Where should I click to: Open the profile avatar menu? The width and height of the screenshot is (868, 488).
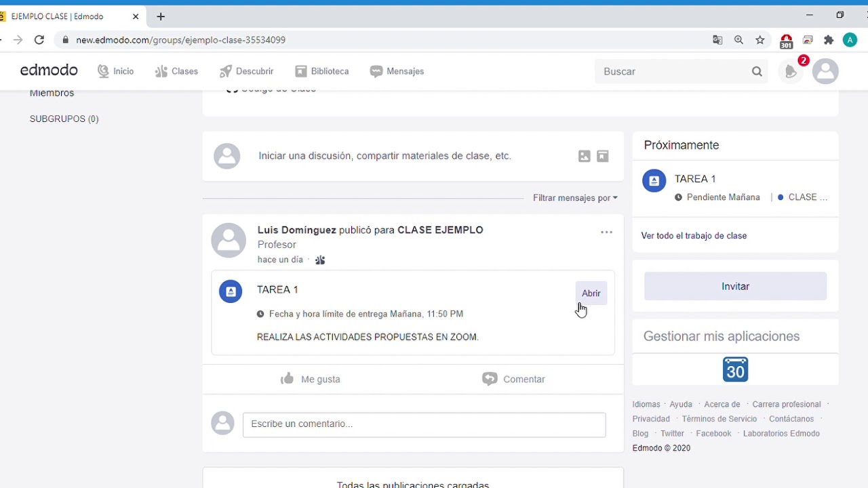[825, 71]
